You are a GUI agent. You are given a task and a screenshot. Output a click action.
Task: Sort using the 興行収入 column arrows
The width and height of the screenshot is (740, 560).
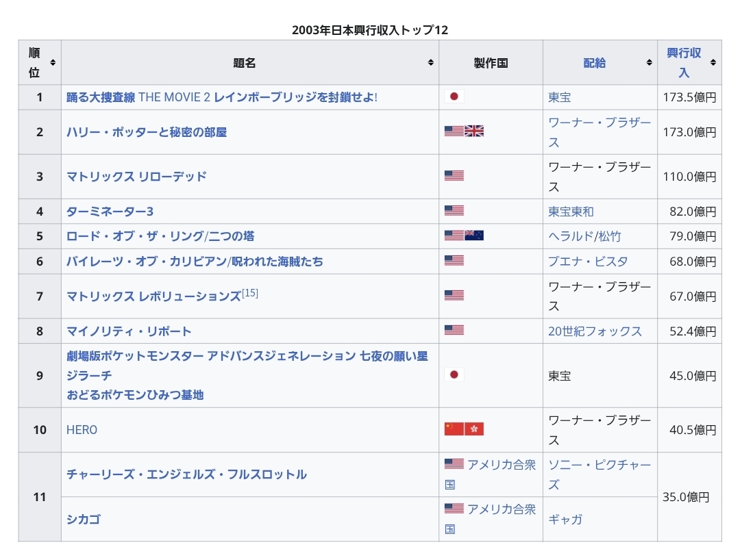click(x=713, y=62)
